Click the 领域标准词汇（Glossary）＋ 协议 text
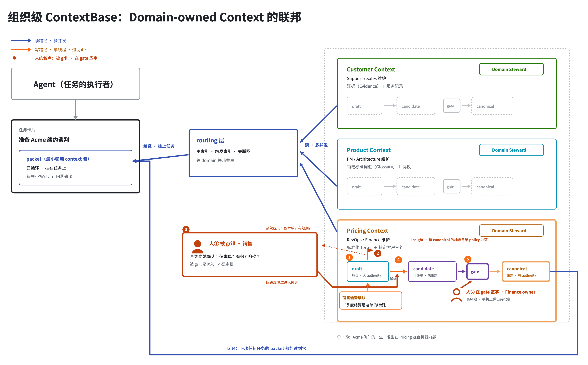The image size is (588, 365). point(379,167)
